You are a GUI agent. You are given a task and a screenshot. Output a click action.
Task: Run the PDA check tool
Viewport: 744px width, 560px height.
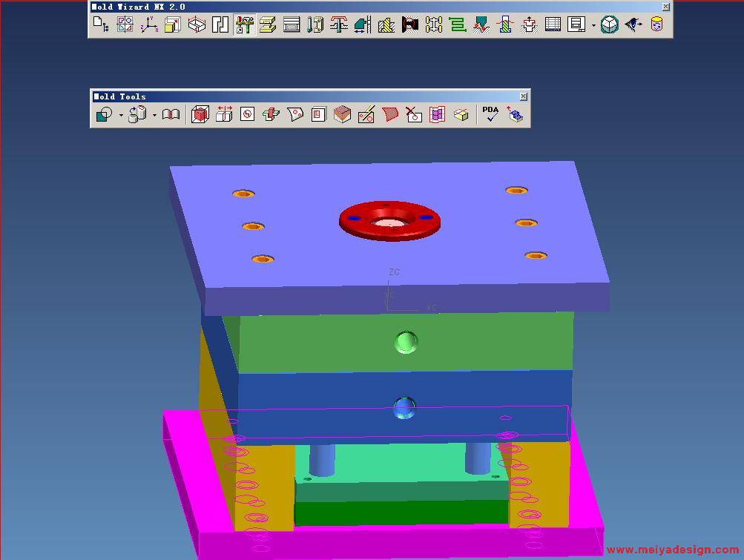coord(490,114)
